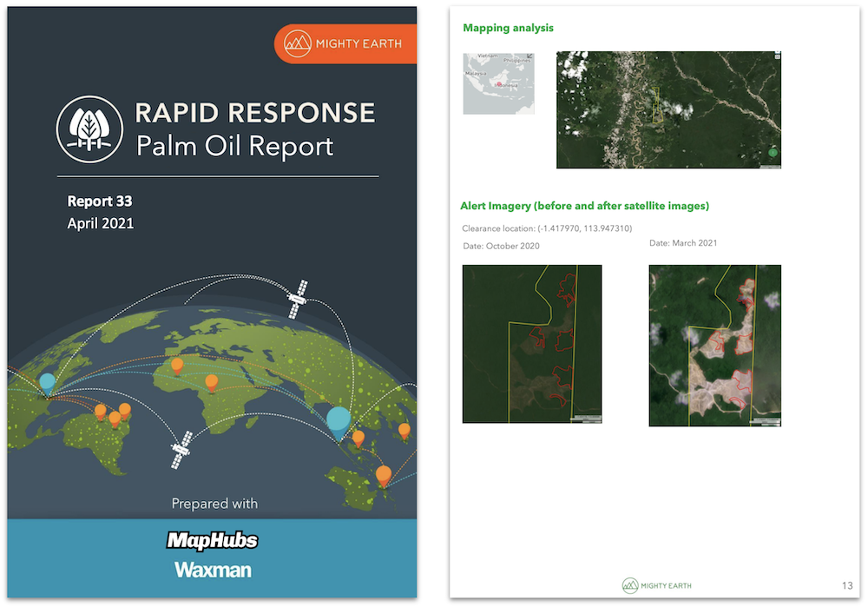Select the orange pin on Central Africa
The height and width of the screenshot is (607, 868).
[x=212, y=383]
